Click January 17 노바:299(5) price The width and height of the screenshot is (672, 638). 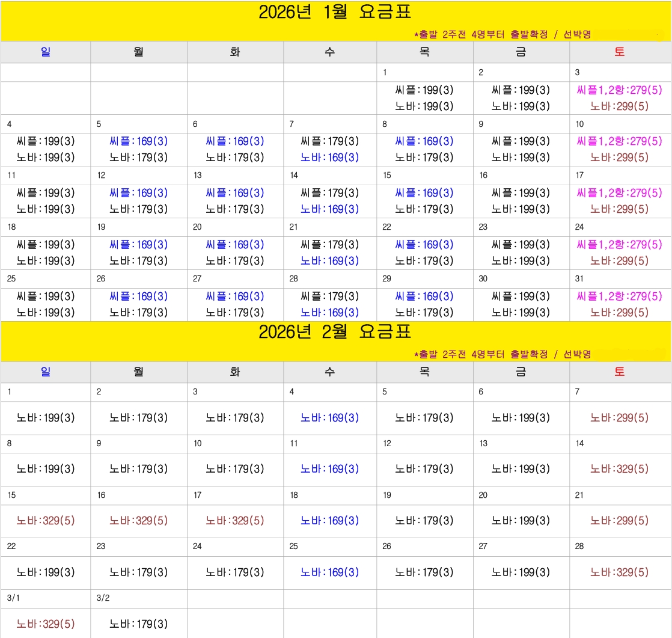(x=619, y=209)
